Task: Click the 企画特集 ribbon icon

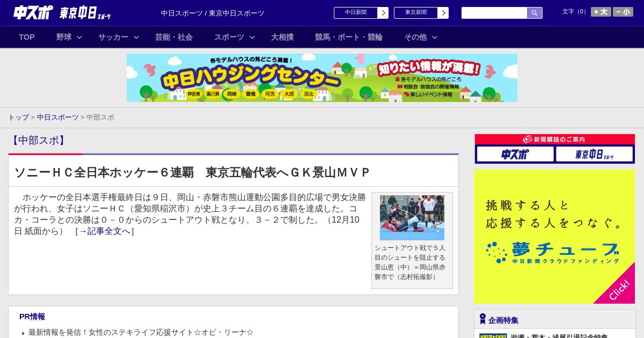Action: coord(482,319)
